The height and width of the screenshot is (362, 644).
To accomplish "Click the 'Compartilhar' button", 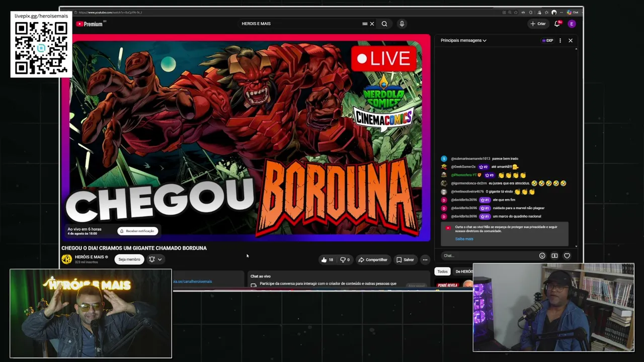I will pyautogui.click(x=372, y=260).
